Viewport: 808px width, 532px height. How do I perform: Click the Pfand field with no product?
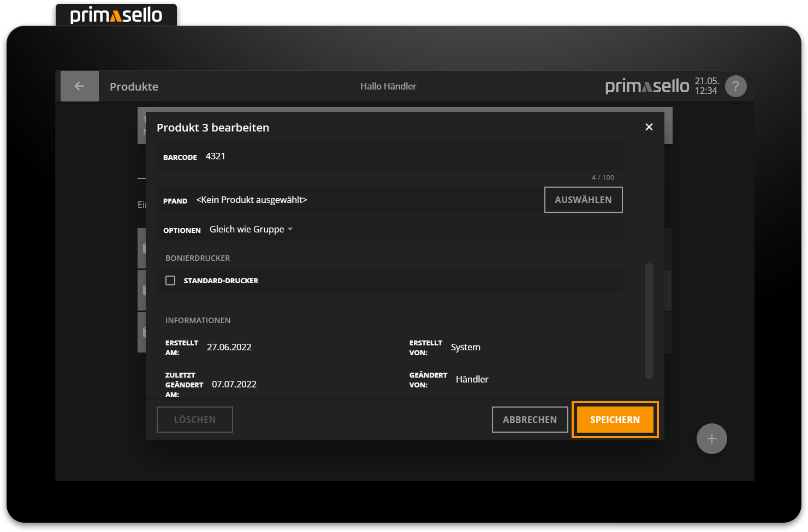(349, 200)
